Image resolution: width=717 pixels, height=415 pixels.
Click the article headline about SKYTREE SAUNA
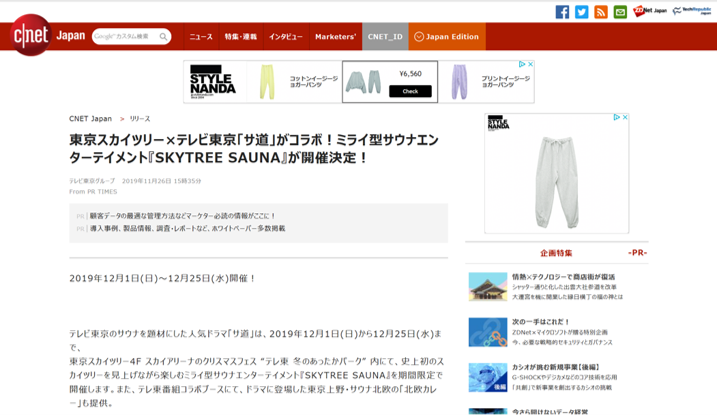(254, 149)
